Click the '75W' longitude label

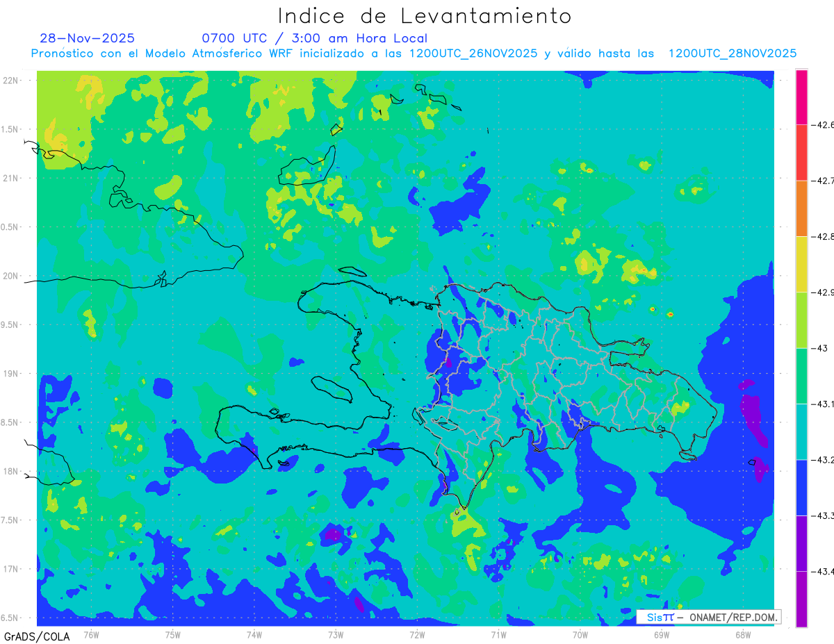[173, 634]
